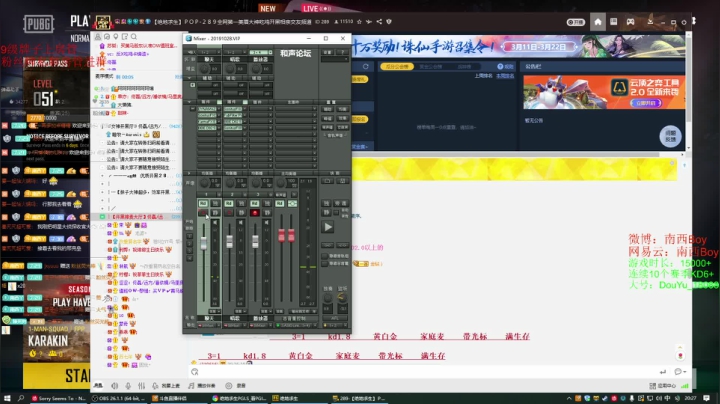720x404 pixels.
Task: Click the speaker volume icon in bottom toolbar
Action: tap(114, 386)
